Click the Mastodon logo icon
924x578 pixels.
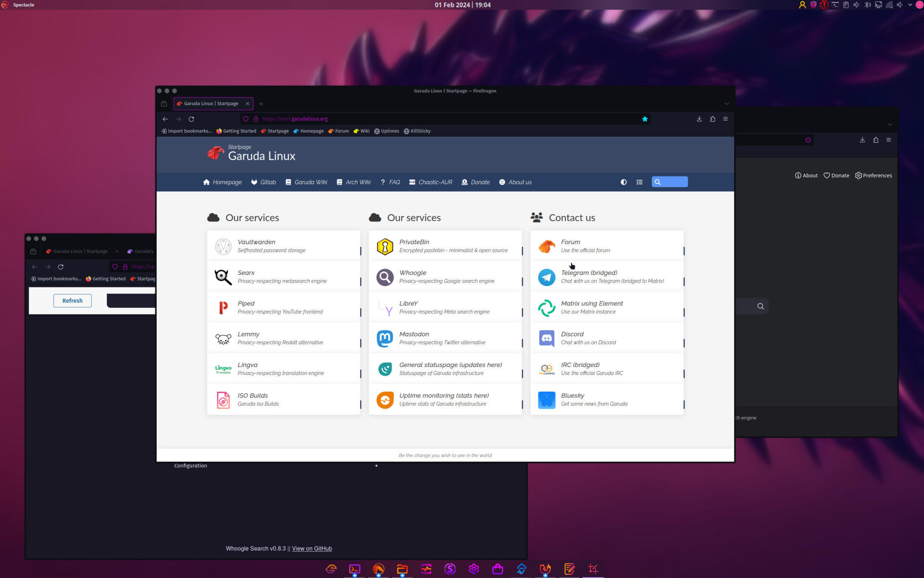[x=385, y=339]
